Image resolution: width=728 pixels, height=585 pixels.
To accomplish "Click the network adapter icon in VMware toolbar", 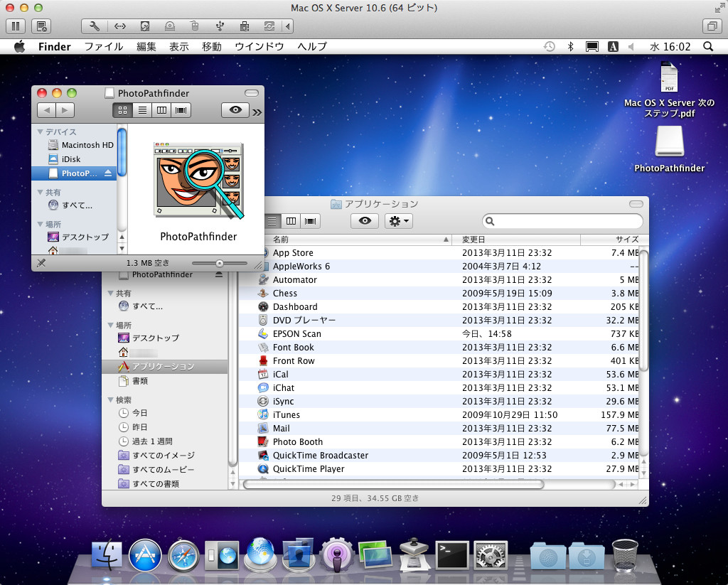I will 119,26.
